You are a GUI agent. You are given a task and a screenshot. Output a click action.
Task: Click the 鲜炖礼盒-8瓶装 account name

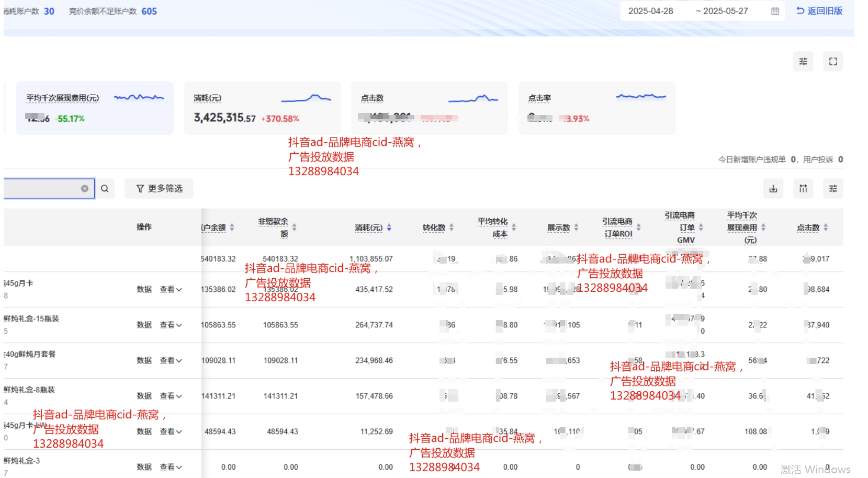(29, 390)
